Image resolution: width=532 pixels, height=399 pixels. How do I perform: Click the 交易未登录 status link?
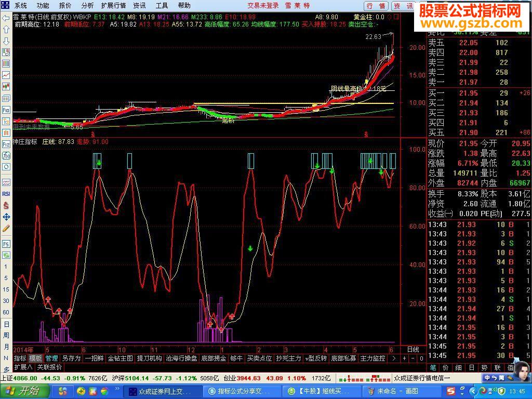[x=262, y=5]
